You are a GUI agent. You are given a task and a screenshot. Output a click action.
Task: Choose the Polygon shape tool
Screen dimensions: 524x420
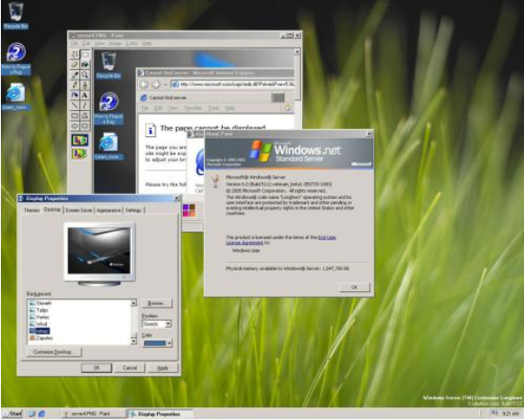[x=85, y=116]
